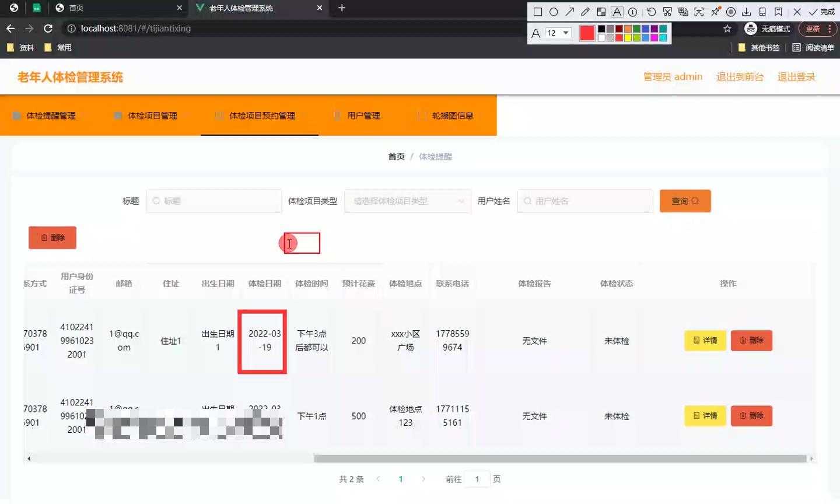
Task: Select the arrow annotation tool
Action: (x=569, y=12)
